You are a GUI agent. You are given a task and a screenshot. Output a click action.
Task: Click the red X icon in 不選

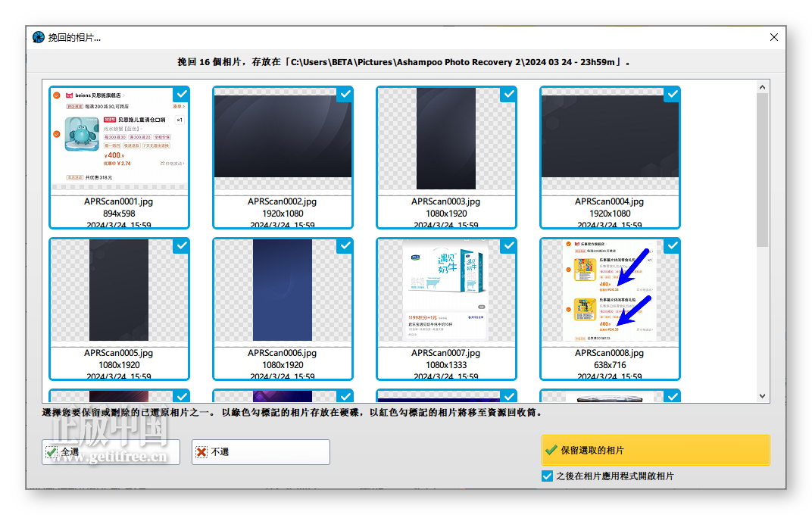pos(201,452)
